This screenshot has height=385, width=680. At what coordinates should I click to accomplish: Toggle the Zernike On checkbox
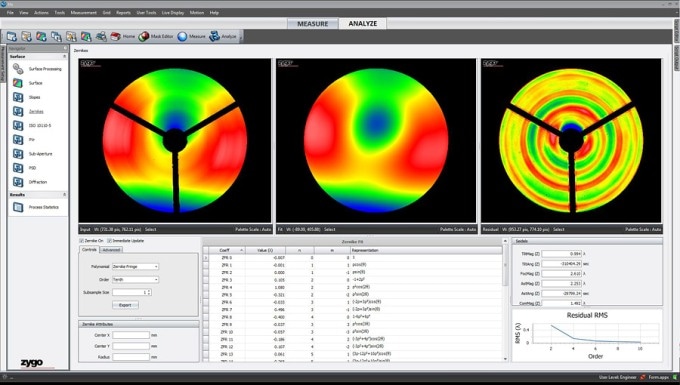tap(82, 241)
